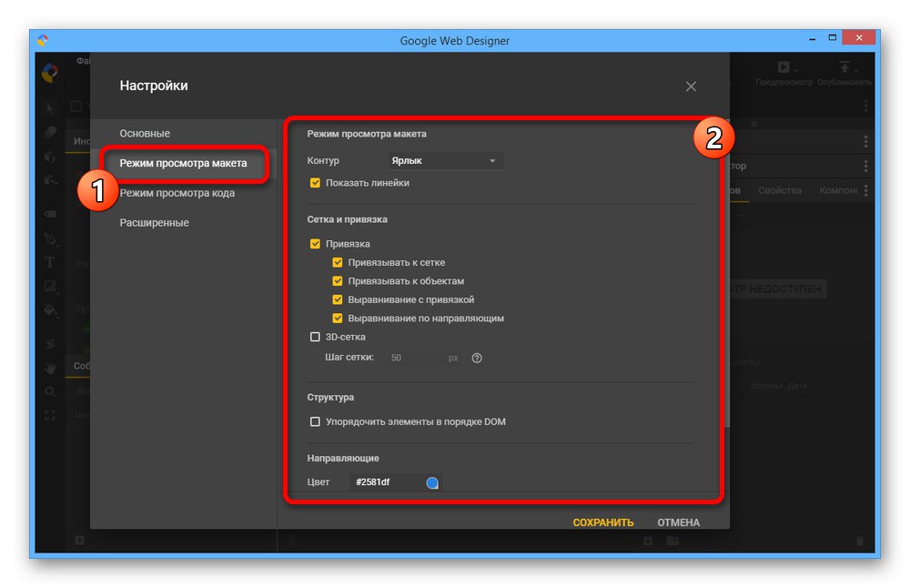Select the Text tool in dimmed toolbar
The height and width of the screenshot is (588, 910).
50,262
